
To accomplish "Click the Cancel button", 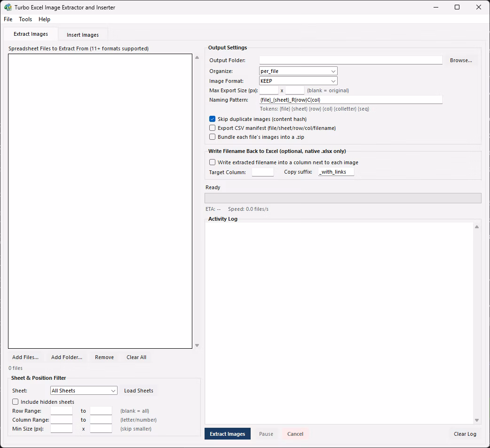I will click(x=295, y=433).
